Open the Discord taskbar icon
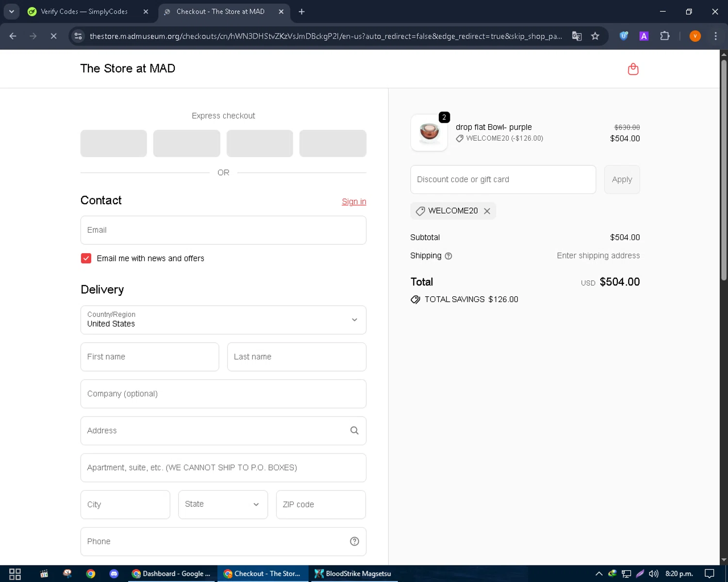 pos(114,574)
